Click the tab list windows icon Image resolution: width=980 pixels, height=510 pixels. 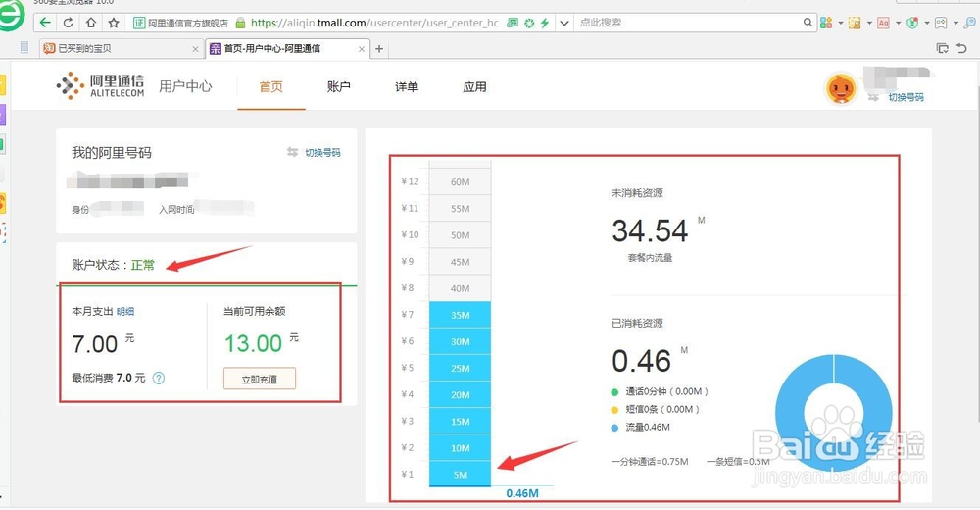tap(942, 48)
